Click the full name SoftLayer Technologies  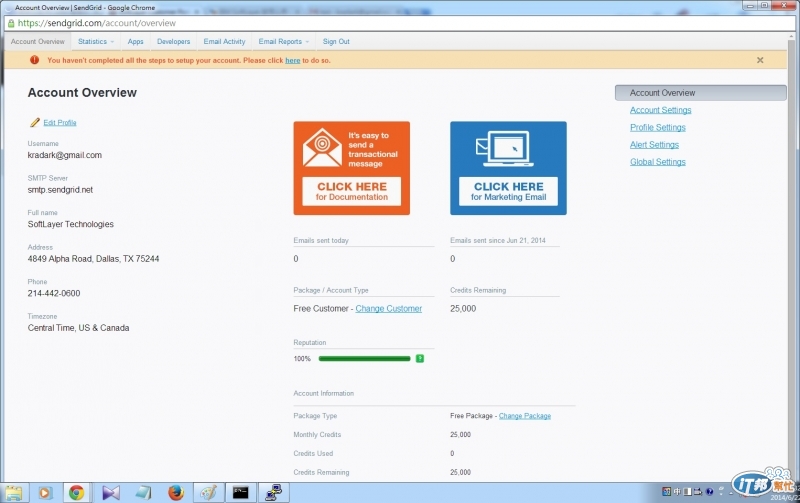[x=70, y=224]
